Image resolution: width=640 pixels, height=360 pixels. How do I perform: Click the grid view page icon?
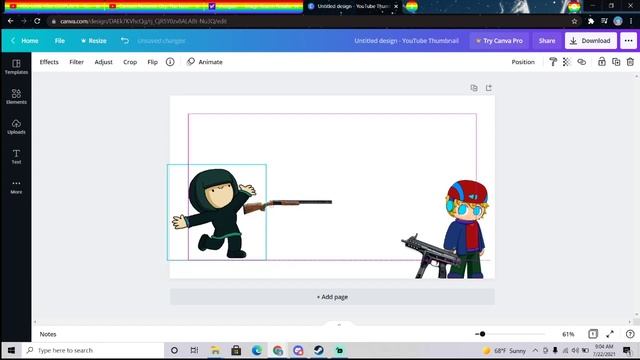(x=593, y=334)
